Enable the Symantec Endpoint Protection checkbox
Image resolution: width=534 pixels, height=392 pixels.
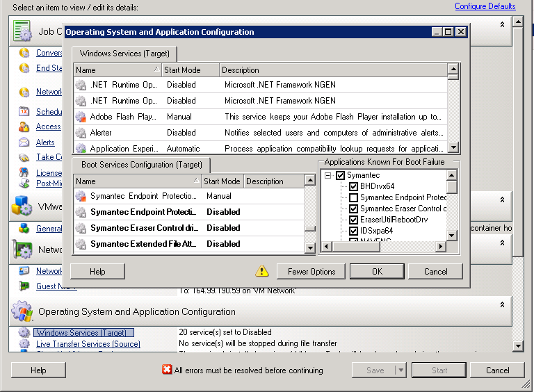point(353,197)
